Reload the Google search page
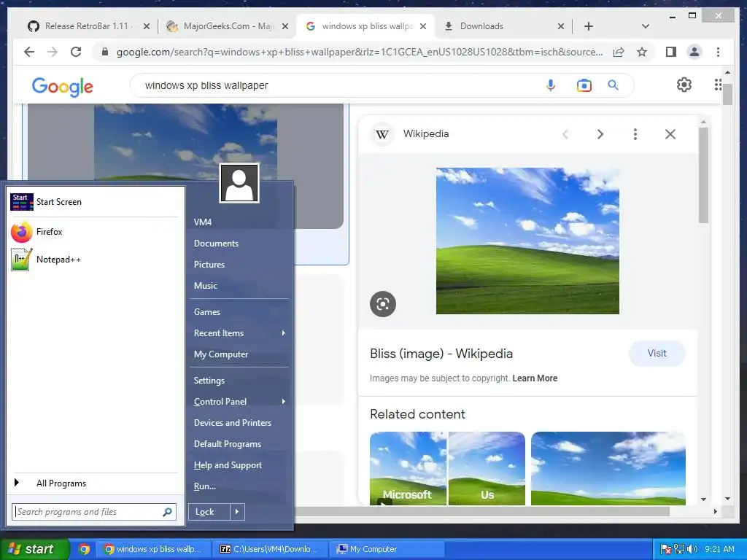This screenshot has height=560, width=747. (76, 52)
